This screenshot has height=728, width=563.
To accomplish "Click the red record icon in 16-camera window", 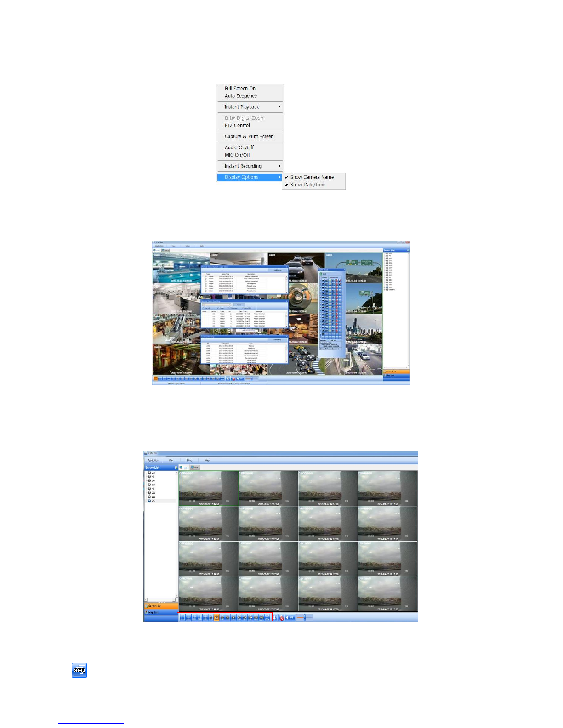I will point(281,618).
